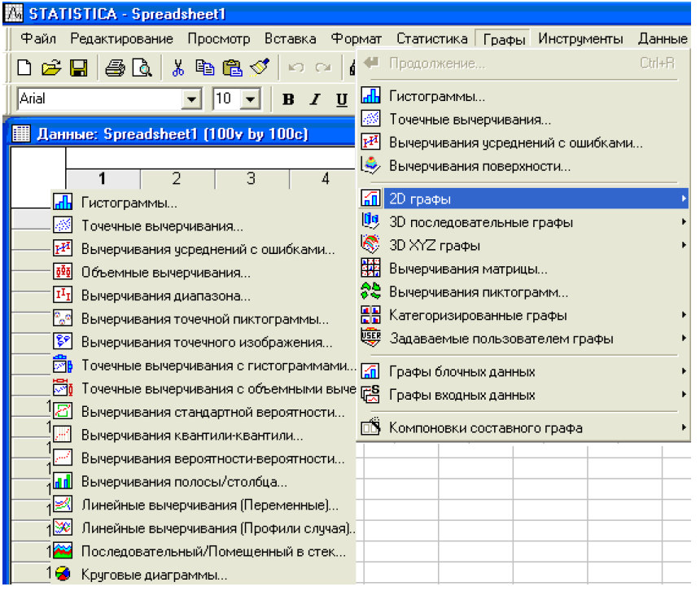
Task: Click the Print preview icon
Action: click(142, 68)
